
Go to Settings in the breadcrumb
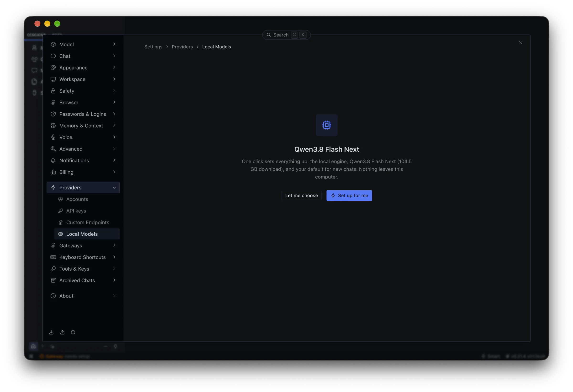click(153, 47)
